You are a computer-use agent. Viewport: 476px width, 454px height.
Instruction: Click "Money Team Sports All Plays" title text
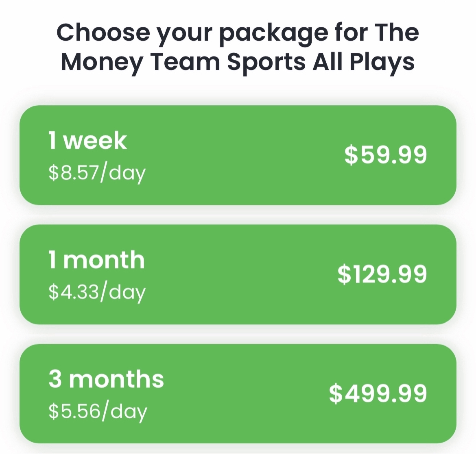pos(238,62)
